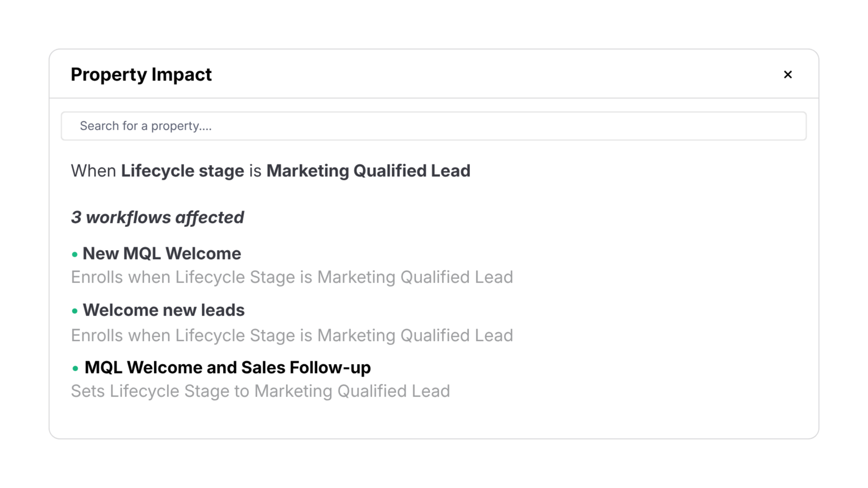Click the 3 workflows affected label
Viewport: 868px width, 488px height.
coord(157,217)
